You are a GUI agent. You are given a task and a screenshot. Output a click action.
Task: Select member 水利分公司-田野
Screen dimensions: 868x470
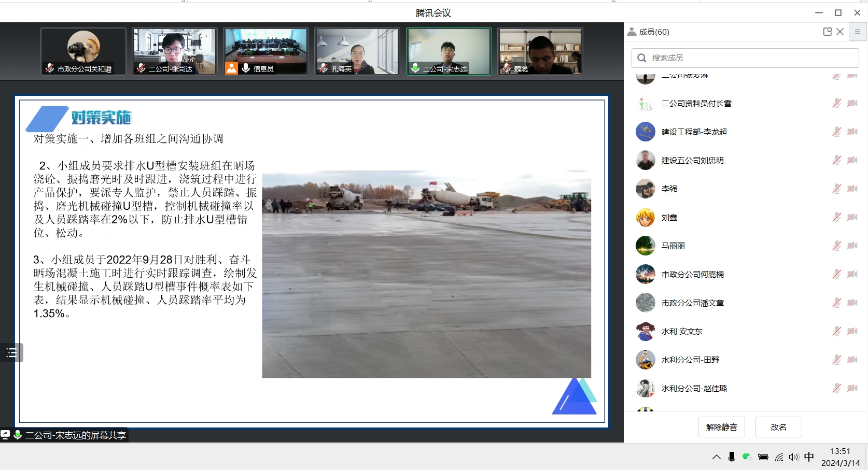point(745,360)
